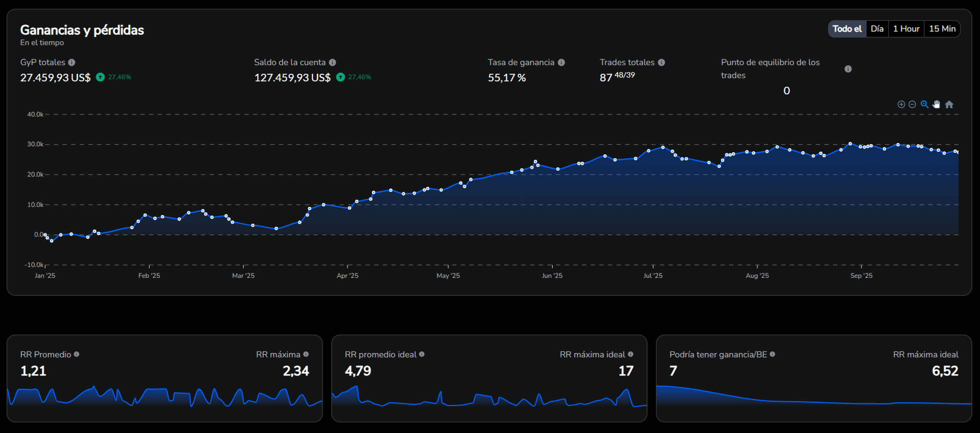The height and width of the screenshot is (433, 980).
Task: Click the RR promedio ideal value 4,79
Action: pos(358,371)
